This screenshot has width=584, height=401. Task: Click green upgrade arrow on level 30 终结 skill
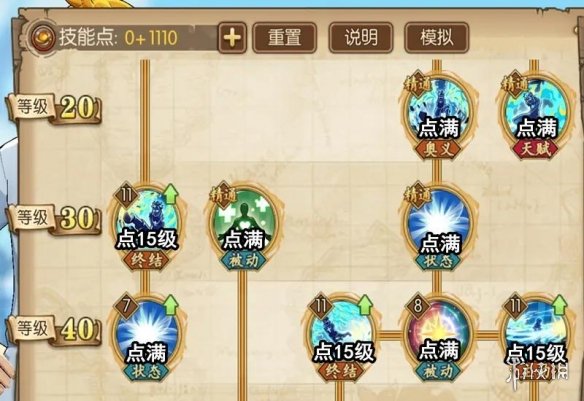[x=171, y=194]
